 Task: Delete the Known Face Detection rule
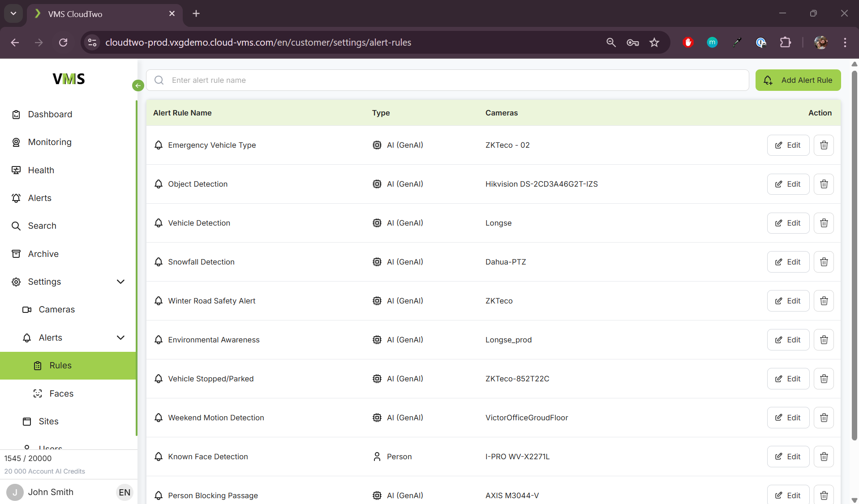click(x=824, y=457)
